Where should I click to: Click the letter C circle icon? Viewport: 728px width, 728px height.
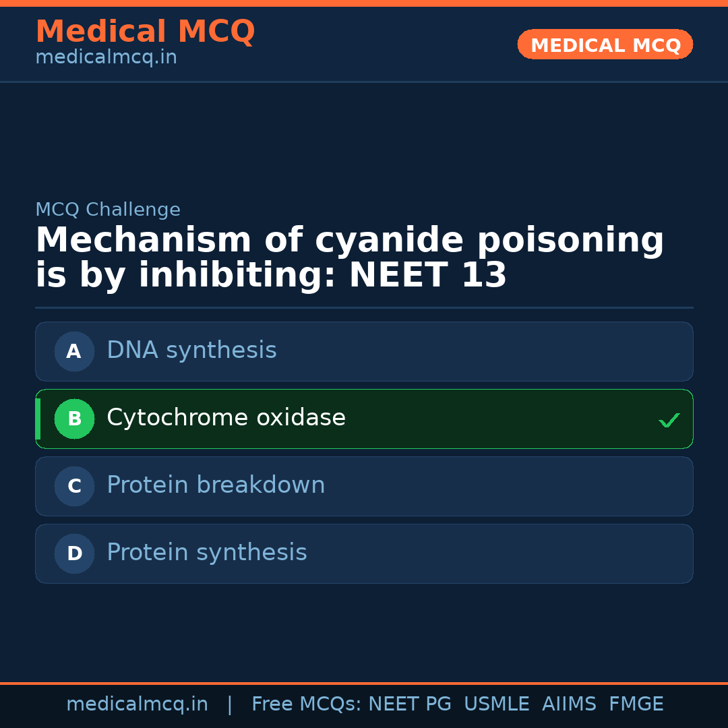(74, 486)
